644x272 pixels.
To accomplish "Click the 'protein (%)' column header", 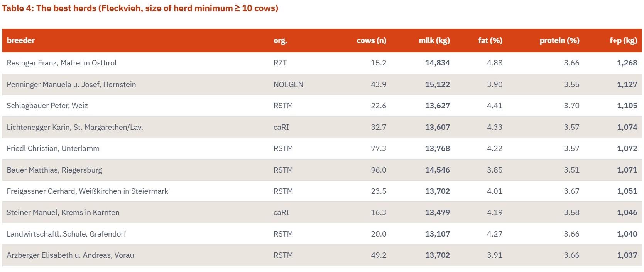I will click(x=559, y=40).
